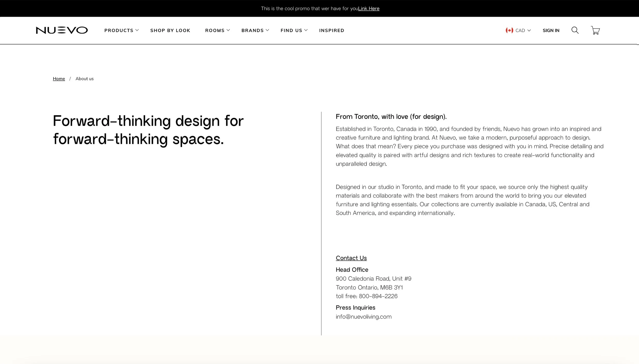Image resolution: width=639 pixels, height=364 pixels.
Task: Click the Sign In link
Action: (x=551, y=30)
